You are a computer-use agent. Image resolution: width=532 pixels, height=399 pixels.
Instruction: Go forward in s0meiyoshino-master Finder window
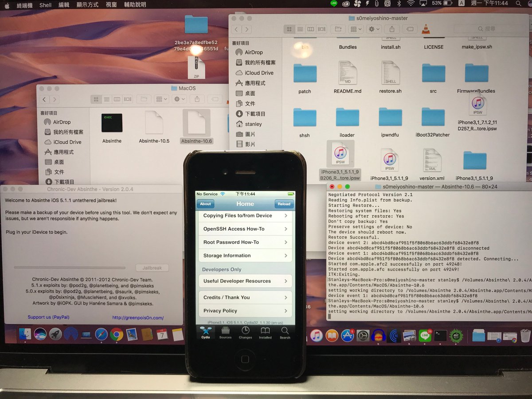tap(246, 29)
